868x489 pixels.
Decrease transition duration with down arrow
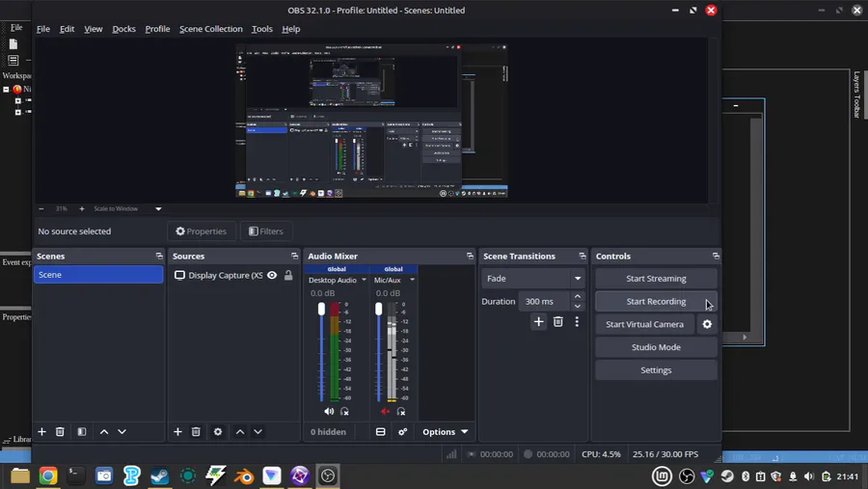(578, 306)
